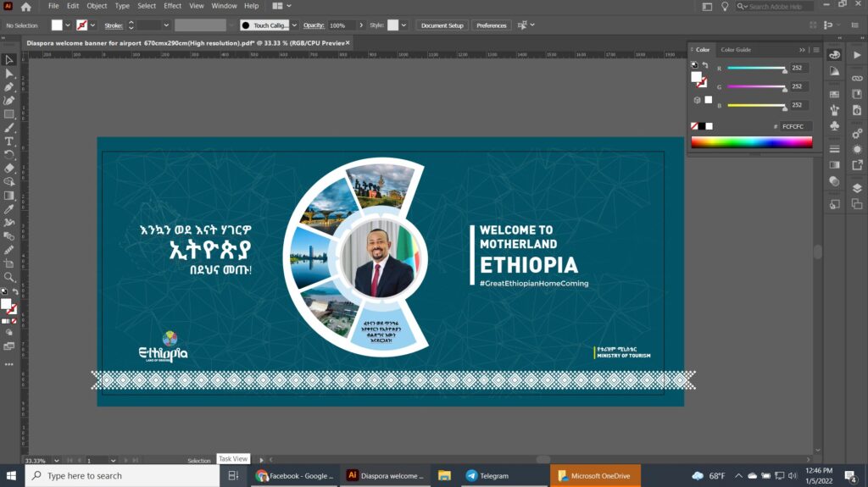
Task: Select the Pen tool
Action: click(8, 87)
